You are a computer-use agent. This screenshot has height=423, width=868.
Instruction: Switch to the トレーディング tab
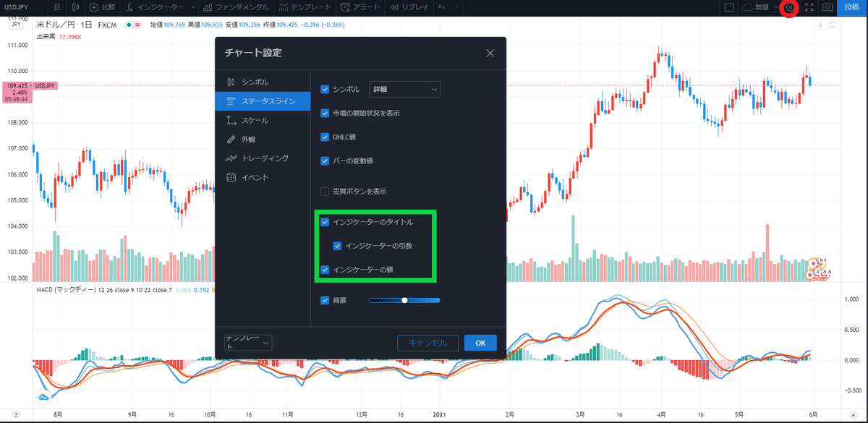(263, 158)
